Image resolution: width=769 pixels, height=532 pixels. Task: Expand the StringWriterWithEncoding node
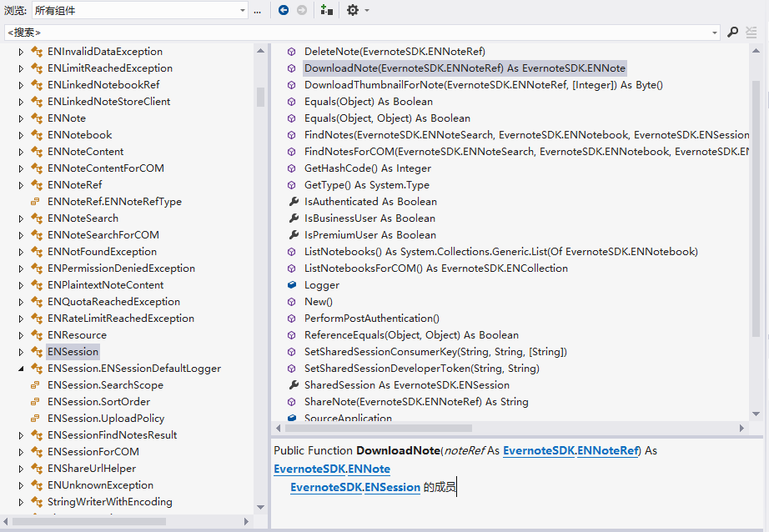pyautogui.click(x=21, y=502)
